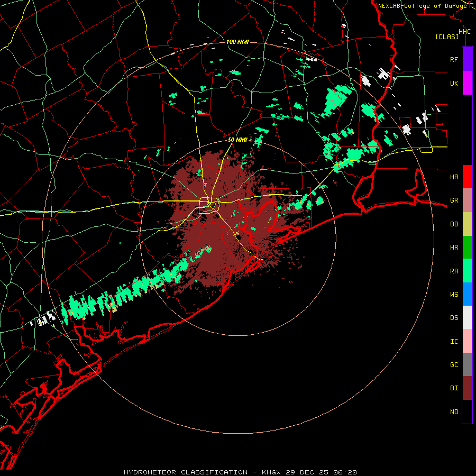Click the DS white legend swatch

[x=467, y=317]
